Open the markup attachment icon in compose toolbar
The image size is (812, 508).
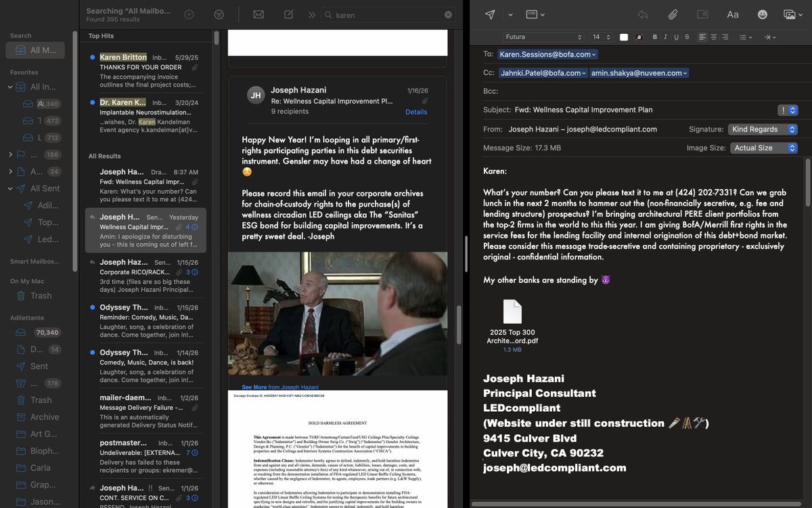(703, 14)
